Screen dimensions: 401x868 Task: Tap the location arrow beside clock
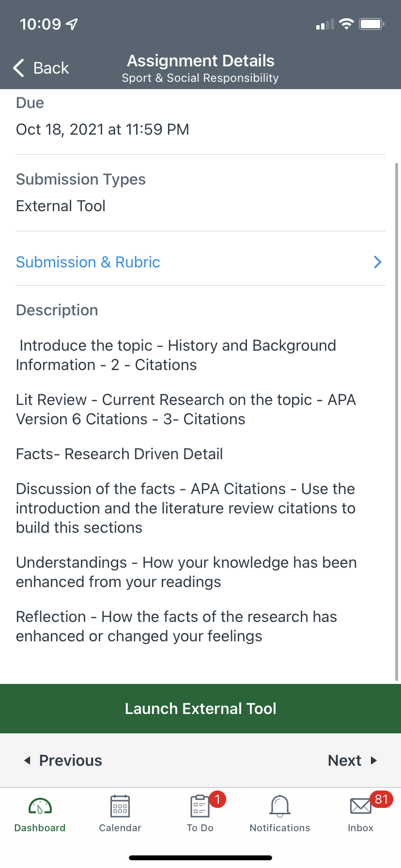(72, 24)
